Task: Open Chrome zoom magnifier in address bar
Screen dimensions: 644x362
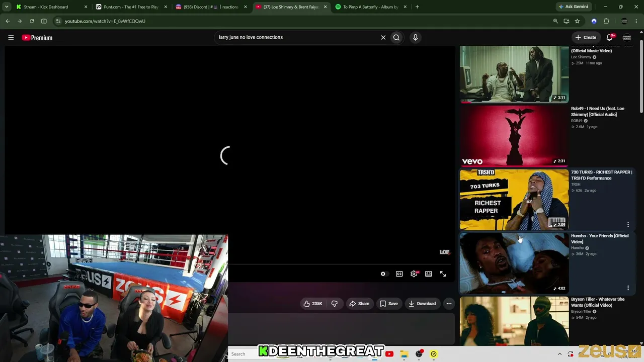Action: (x=555, y=21)
